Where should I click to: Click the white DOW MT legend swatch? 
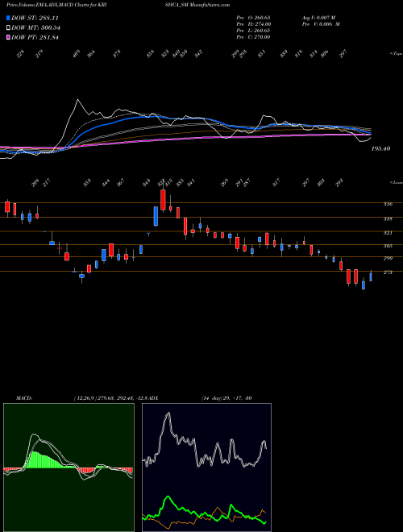[8, 28]
